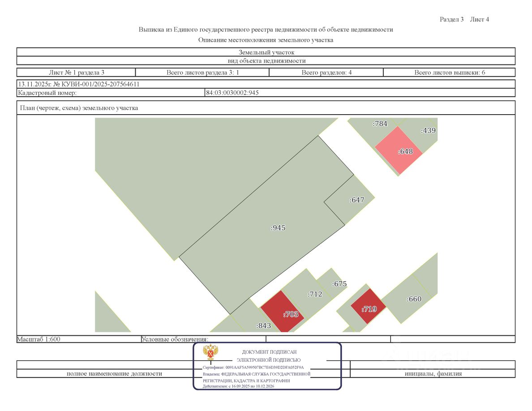Click the pink parcel :648
532x411 pixels.
coord(399,151)
